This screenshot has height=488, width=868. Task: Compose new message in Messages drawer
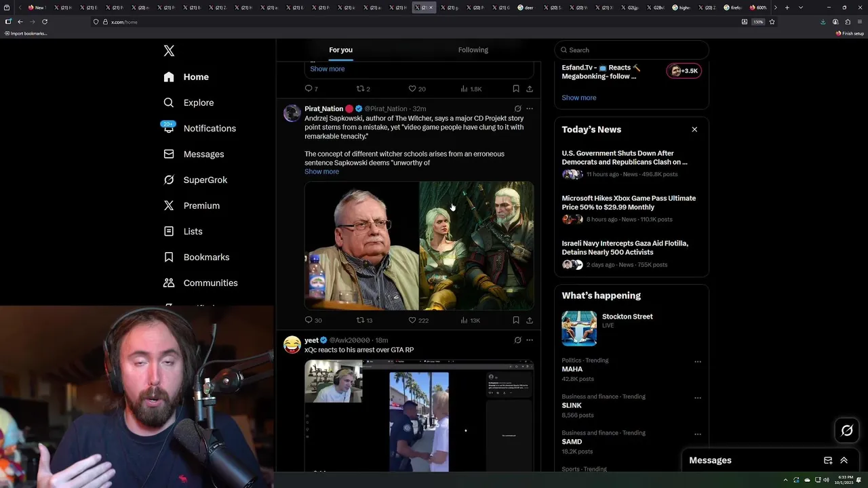[828, 460]
